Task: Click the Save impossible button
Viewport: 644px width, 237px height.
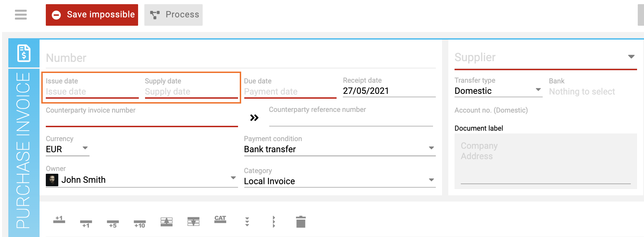Action: (x=92, y=15)
